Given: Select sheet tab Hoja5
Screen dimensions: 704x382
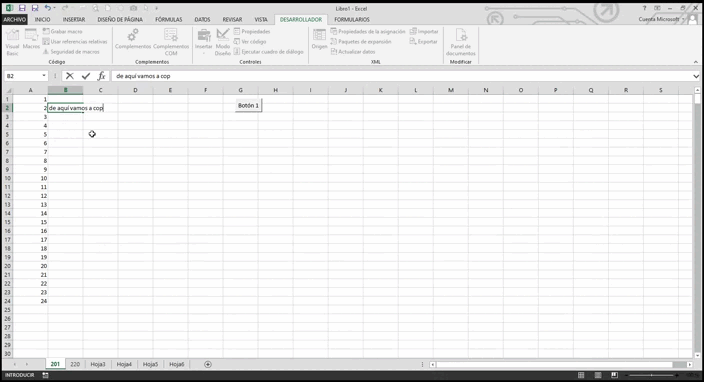Looking at the screenshot, I should click(150, 364).
